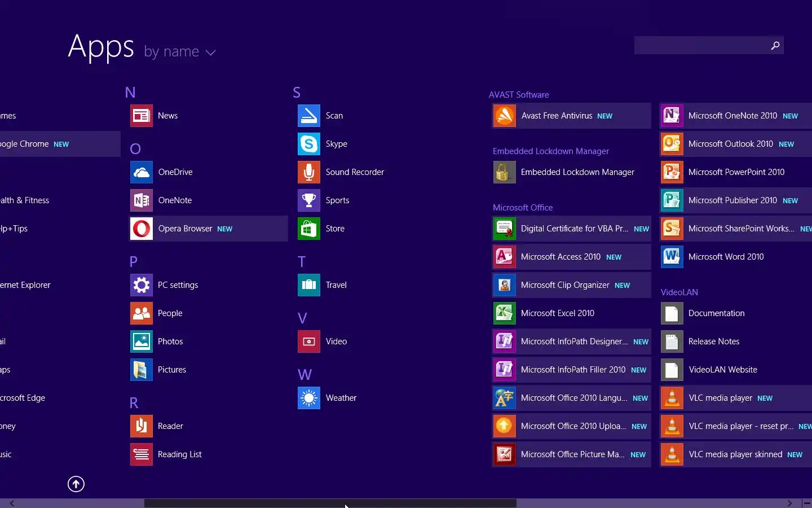The width and height of the screenshot is (812, 508).
Task: Open the Google Chrome entry
Action: tap(60, 144)
